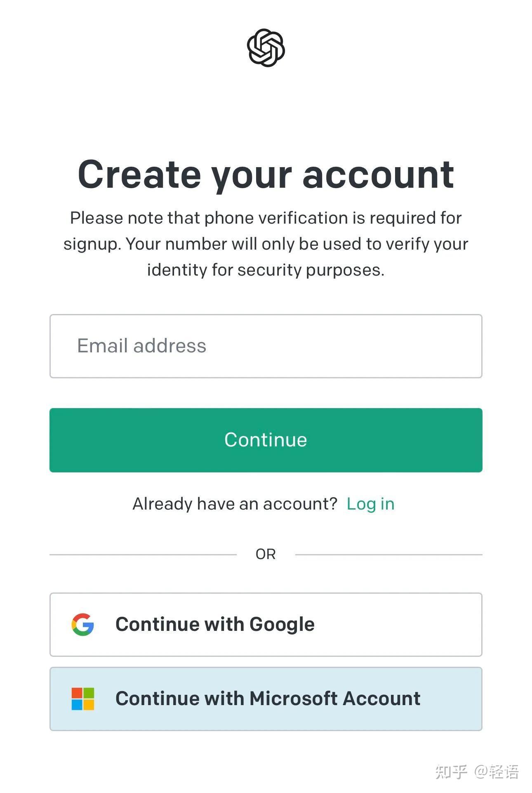Click the divider line left of OR
532x793 pixels.
tap(143, 555)
